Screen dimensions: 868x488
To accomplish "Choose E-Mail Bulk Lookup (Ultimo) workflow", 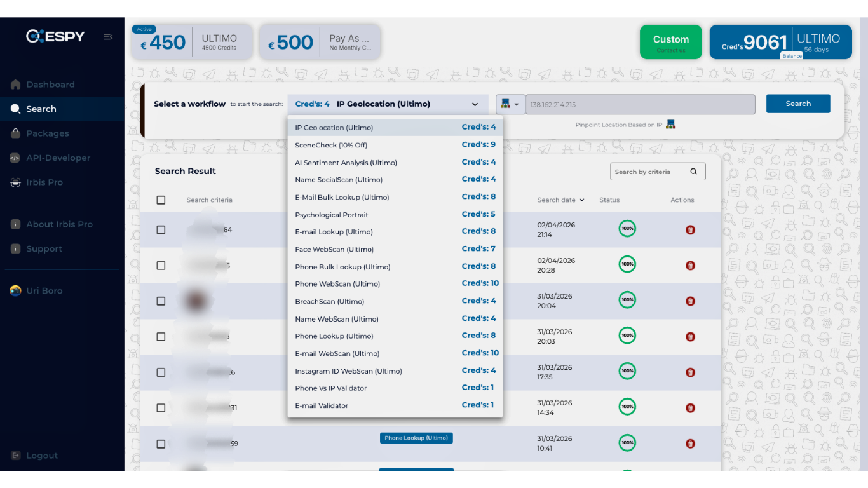I will pos(395,197).
